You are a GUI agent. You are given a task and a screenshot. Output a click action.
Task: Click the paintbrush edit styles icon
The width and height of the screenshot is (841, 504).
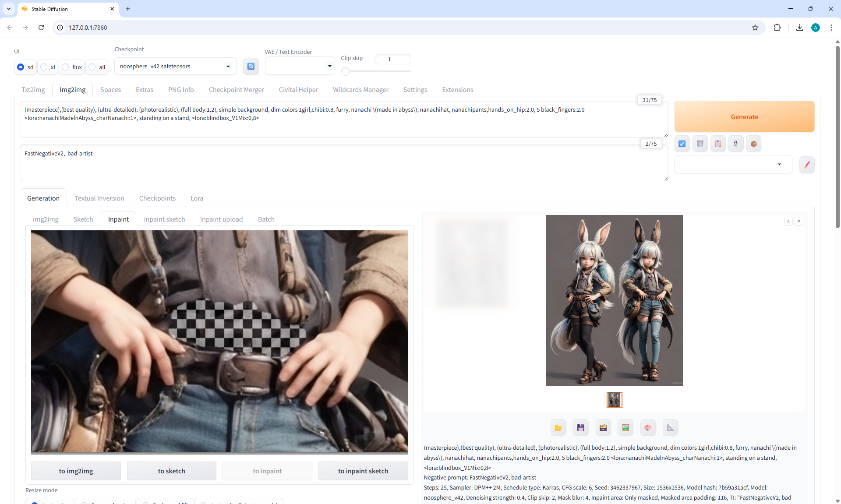pos(807,165)
